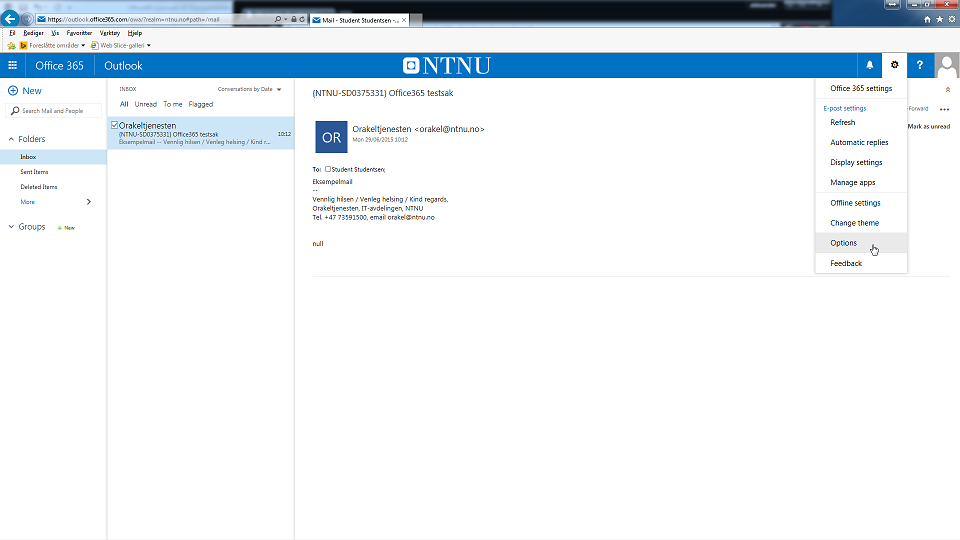Image resolution: width=960 pixels, height=540 pixels.
Task: Open Automatic replies settings
Action: [861, 142]
